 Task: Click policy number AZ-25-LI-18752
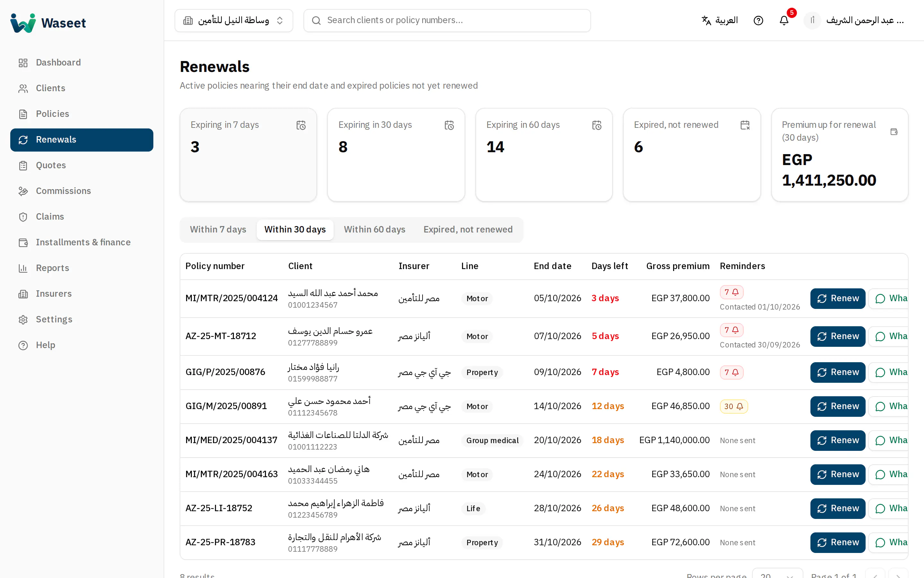pyautogui.click(x=219, y=508)
